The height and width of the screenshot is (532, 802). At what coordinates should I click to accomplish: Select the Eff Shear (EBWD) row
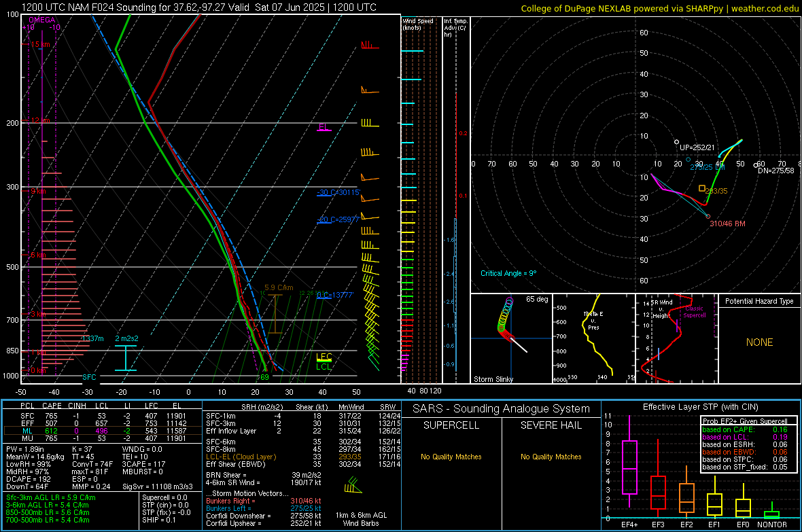303,465
